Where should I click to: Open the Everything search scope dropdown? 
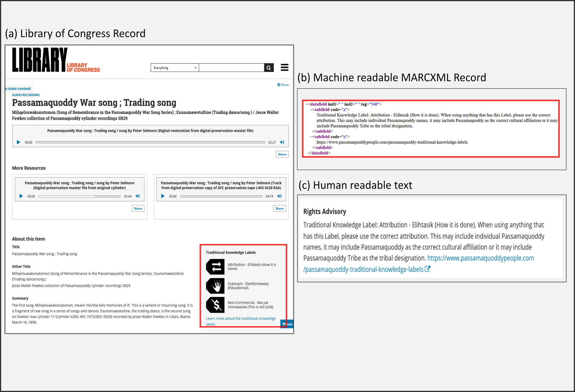click(x=175, y=68)
